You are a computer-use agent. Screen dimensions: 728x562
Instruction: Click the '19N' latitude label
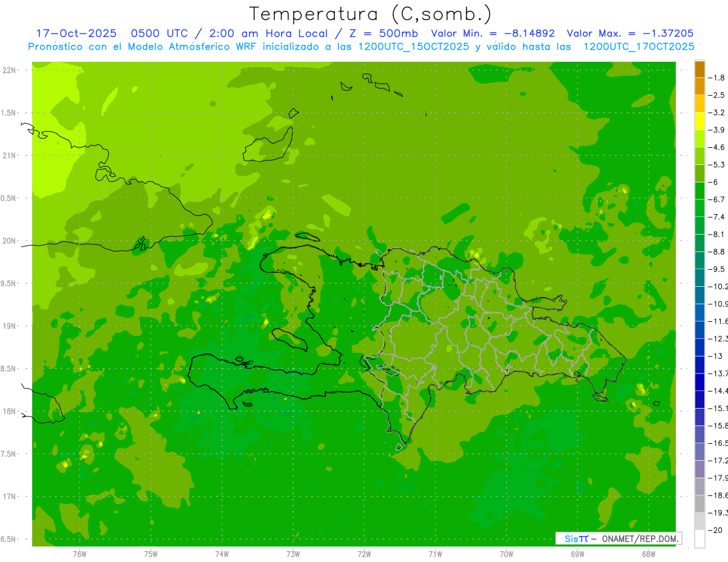click(x=9, y=326)
